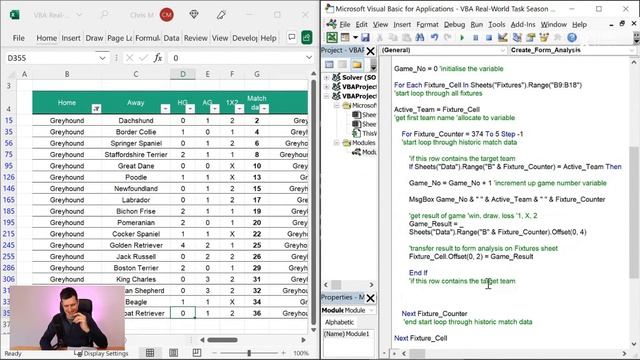Image resolution: width=640 pixels, height=360 pixels.
Task: Open the 1X2 column filter dropdown
Action: tap(240, 109)
